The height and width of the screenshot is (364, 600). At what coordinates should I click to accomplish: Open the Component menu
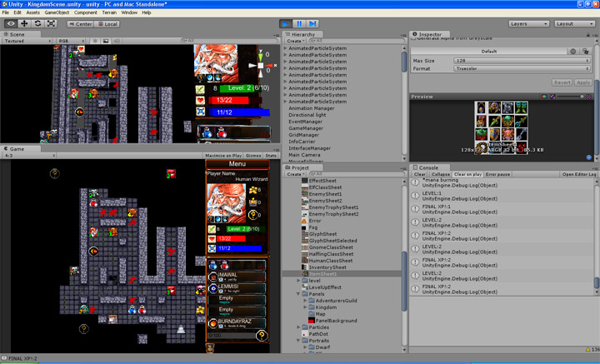click(x=85, y=12)
